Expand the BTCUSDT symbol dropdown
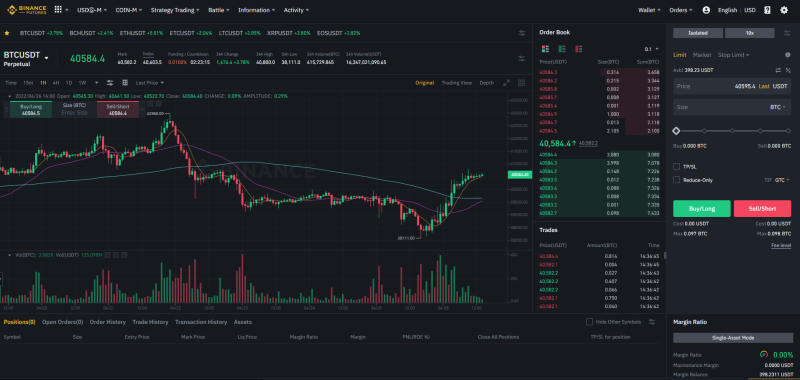800x380 pixels. click(46, 58)
